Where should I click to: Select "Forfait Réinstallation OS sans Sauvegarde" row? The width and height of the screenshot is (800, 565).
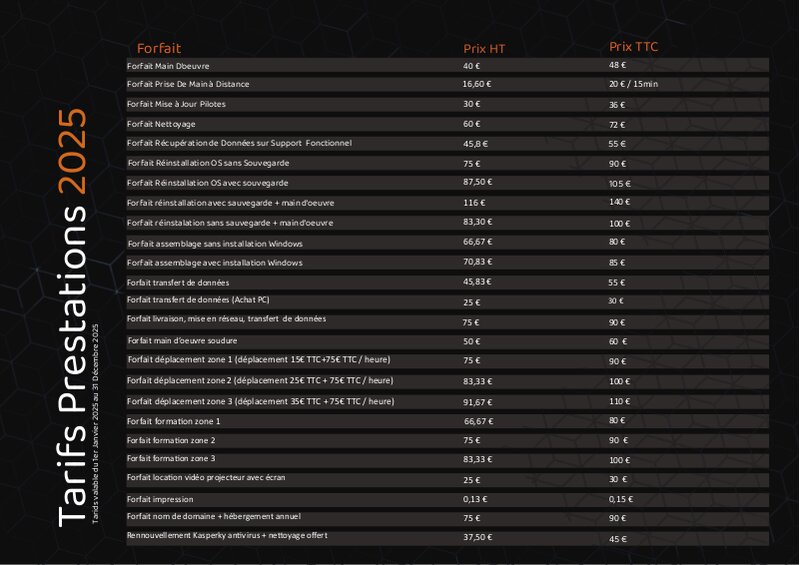207,163
